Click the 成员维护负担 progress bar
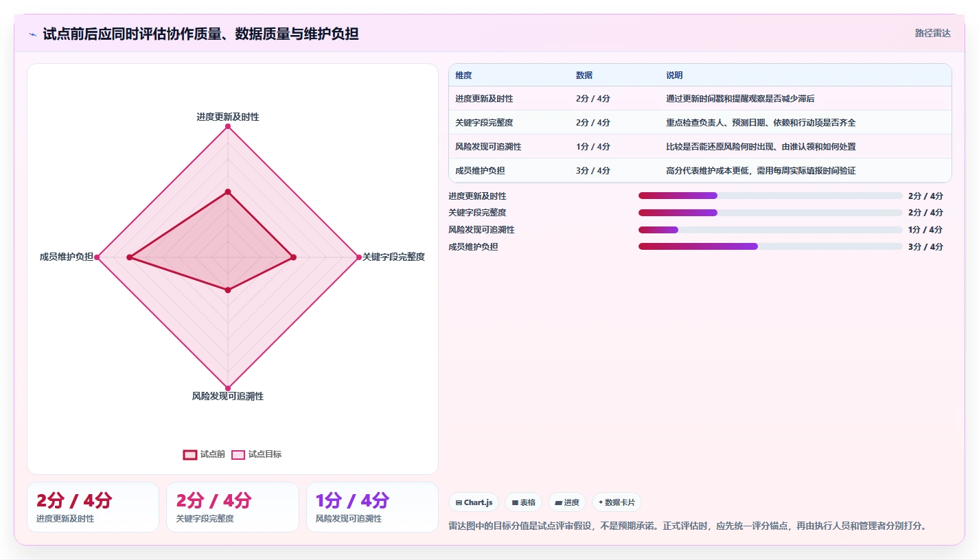 tap(770, 246)
